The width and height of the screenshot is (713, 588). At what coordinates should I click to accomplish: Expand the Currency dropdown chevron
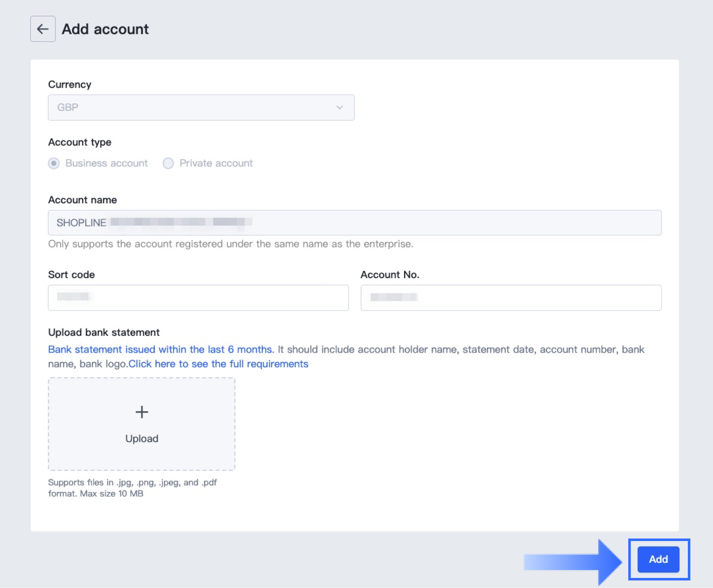tap(339, 107)
